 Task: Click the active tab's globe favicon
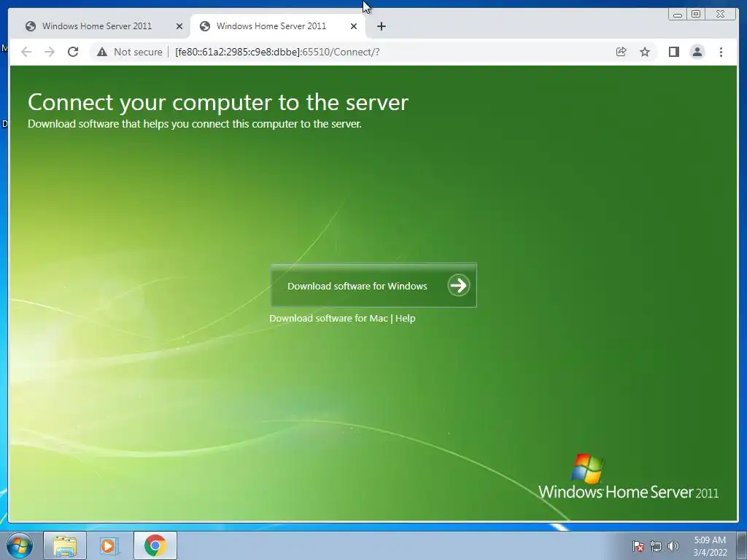point(205,26)
